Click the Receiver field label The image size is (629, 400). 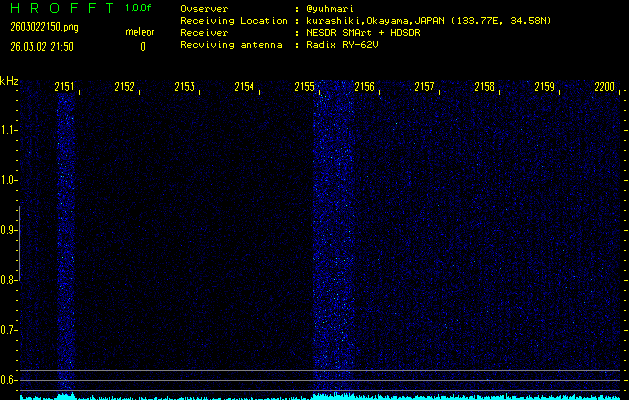pyautogui.click(x=204, y=33)
